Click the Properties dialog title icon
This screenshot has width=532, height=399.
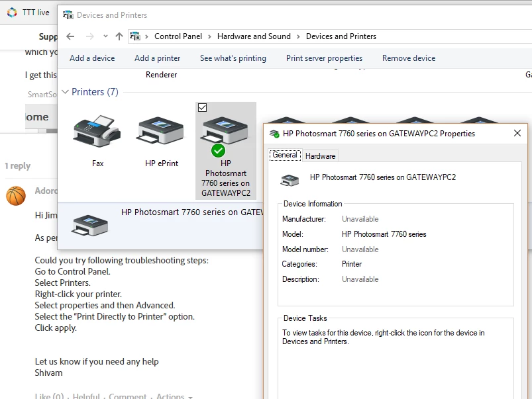(274, 134)
